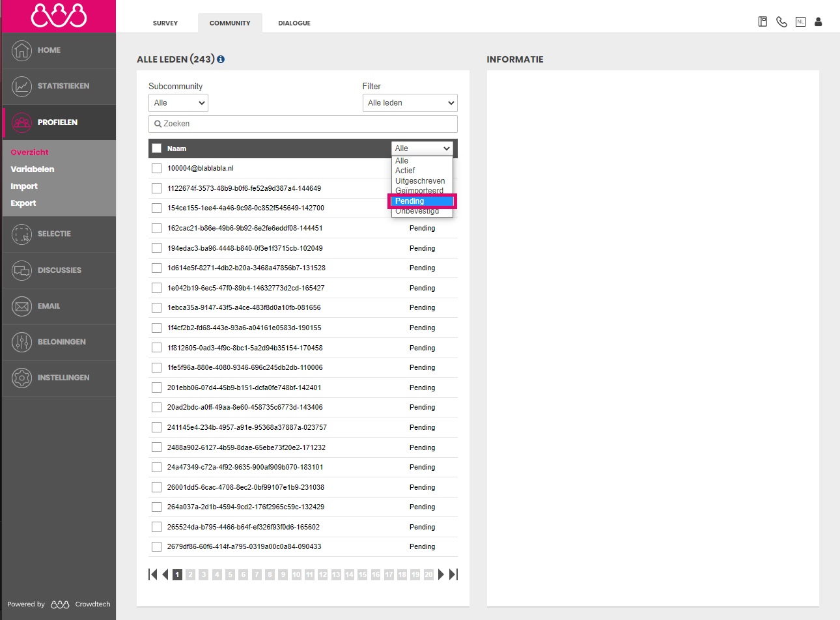The image size is (840, 620).
Task: Open the Filter Alle leden dropdown
Action: (410, 103)
